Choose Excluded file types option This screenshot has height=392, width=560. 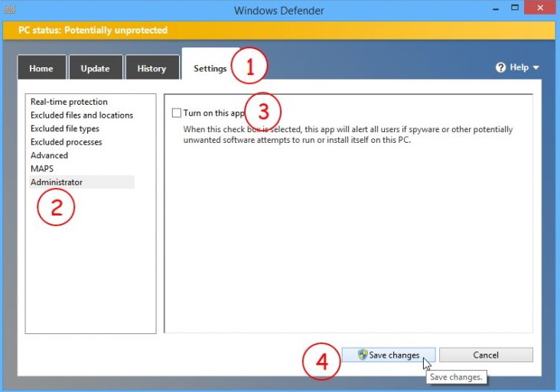point(65,128)
